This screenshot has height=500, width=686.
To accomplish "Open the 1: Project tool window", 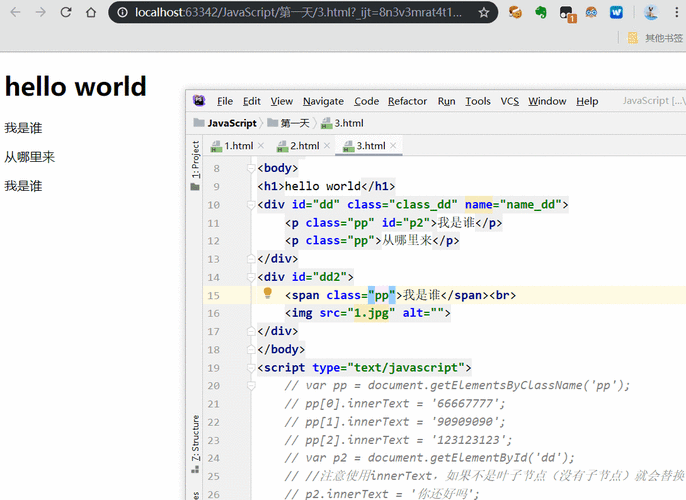I will click(x=195, y=165).
